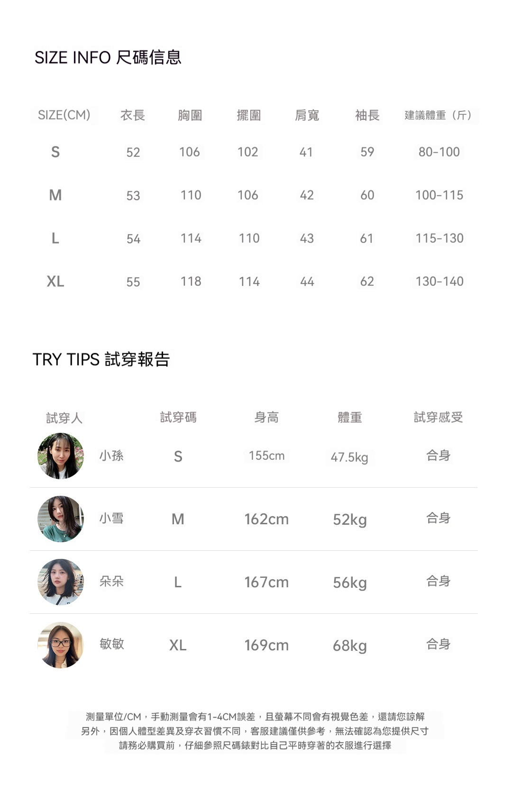Click the 測量單位/CM disclaimer line
The height and width of the screenshot is (812, 512).
255,717
